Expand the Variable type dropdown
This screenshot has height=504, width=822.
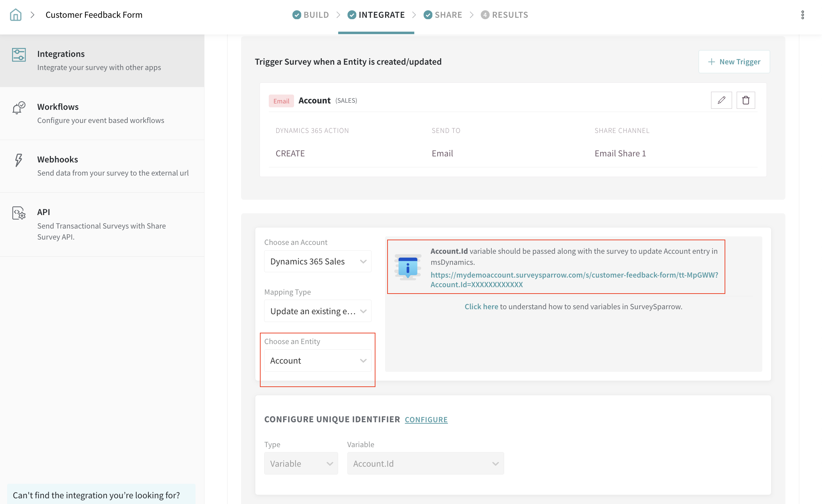[x=301, y=463]
